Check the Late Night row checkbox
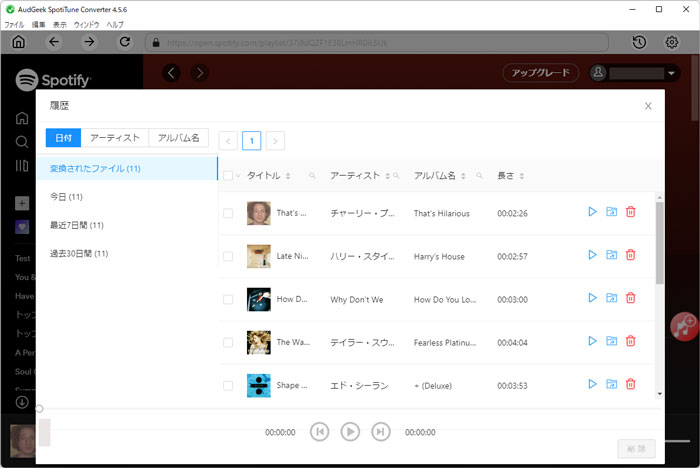700x468 pixels. point(228,256)
